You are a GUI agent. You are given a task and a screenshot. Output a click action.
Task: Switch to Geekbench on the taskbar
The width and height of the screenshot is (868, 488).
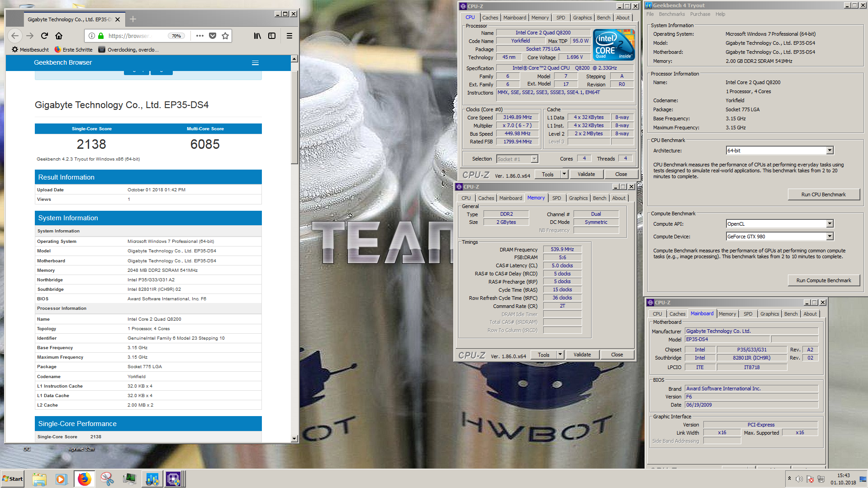pyautogui.click(x=152, y=479)
